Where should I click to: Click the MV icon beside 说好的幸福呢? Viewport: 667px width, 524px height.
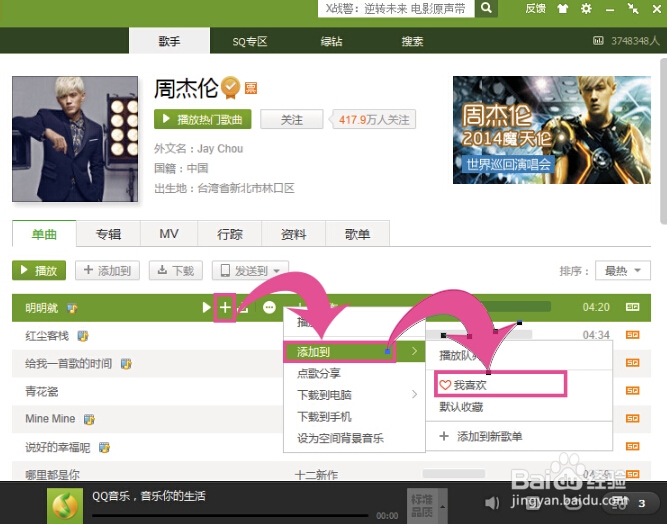tap(104, 447)
